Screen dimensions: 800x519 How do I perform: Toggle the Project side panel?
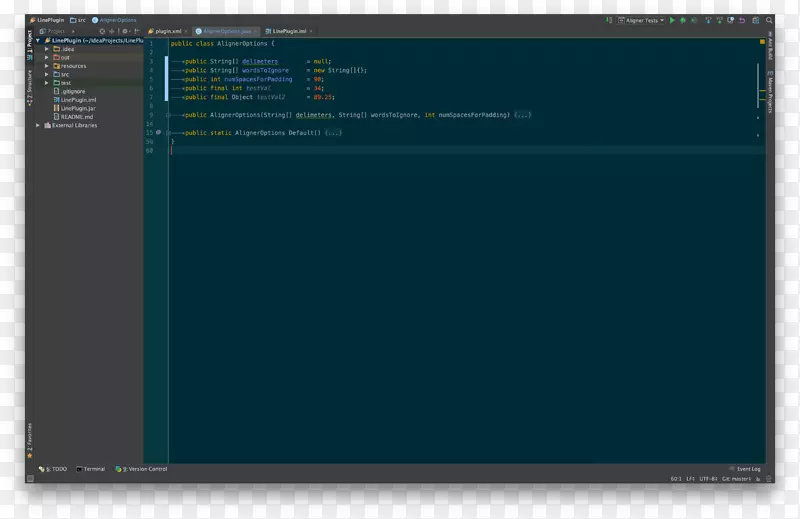pos(29,45)
